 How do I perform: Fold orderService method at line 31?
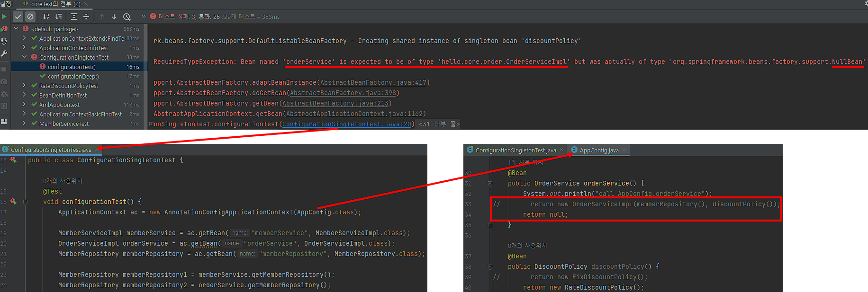(x=490, y=184)
